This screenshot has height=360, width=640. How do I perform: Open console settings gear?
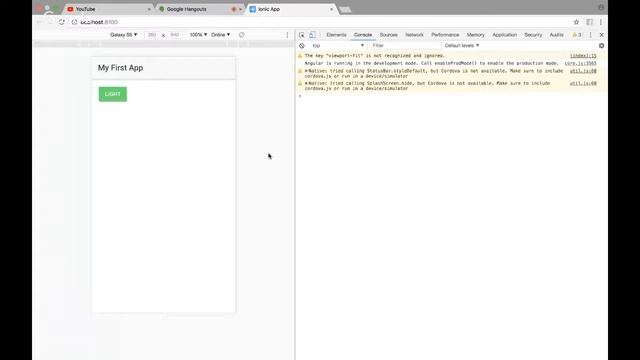click(601, 46)
